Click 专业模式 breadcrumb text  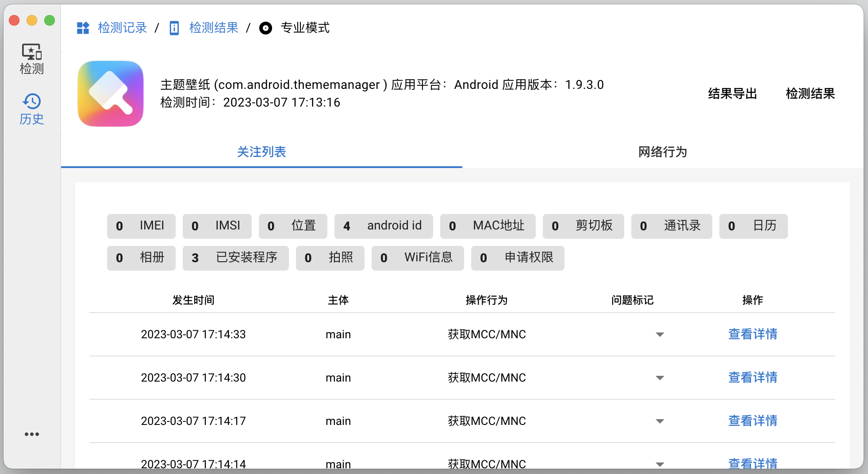(305, 28)
